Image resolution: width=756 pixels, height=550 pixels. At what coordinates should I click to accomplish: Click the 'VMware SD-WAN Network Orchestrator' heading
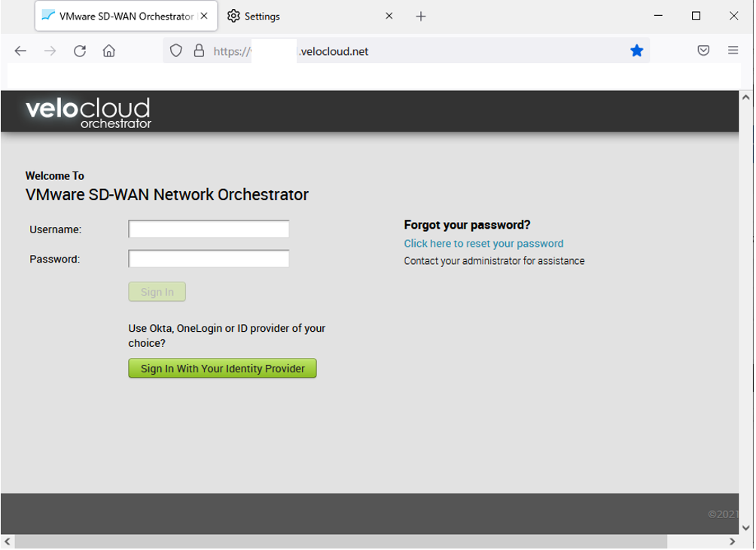click(x=167, y=195)
